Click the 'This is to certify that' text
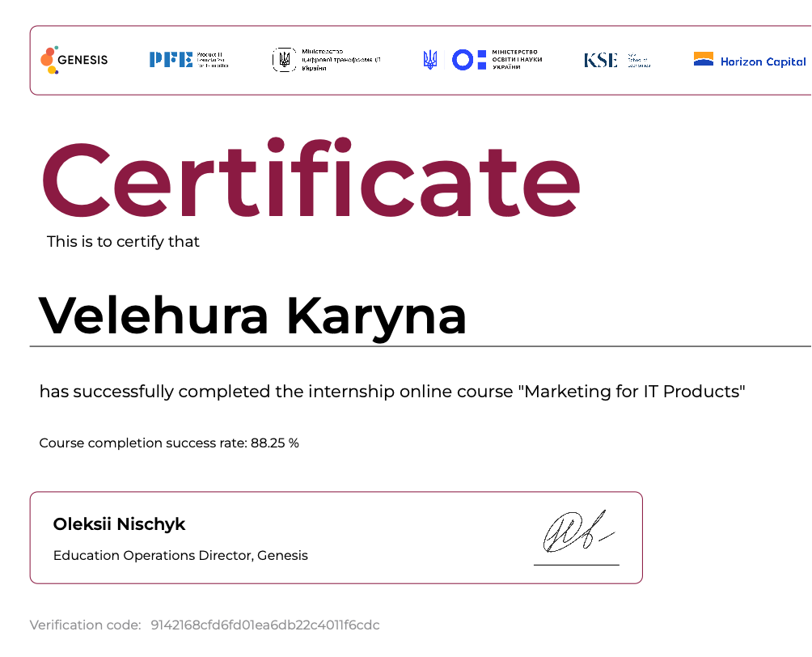The width and height of the screenshot is (812, 657). coord(123,241)
